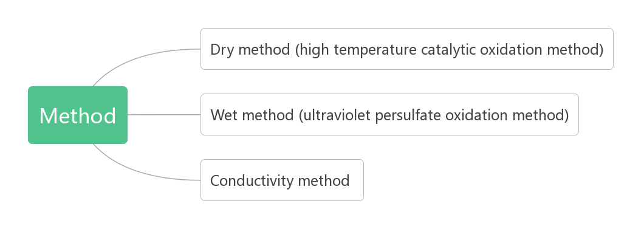Select the Dry method branch node
This screenshot has height=229, width=644.
(406, 49)
